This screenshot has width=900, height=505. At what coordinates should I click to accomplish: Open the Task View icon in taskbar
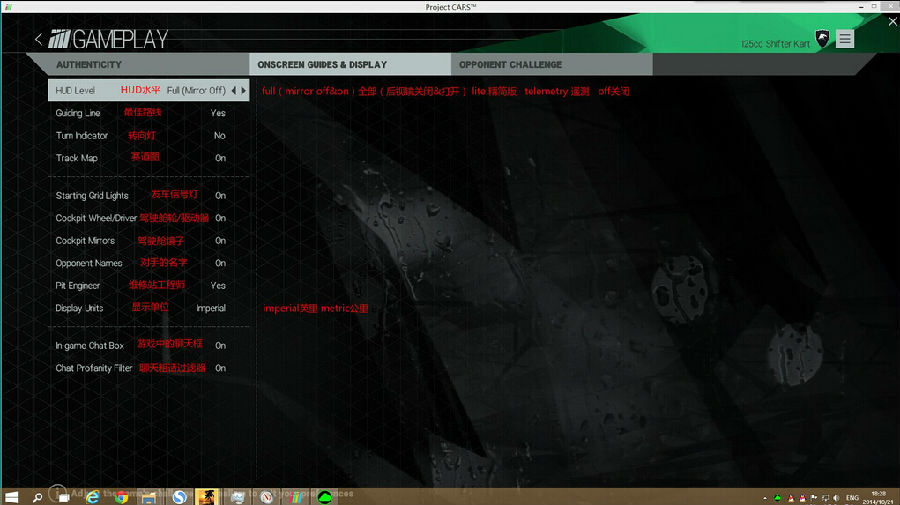(64, 498)
